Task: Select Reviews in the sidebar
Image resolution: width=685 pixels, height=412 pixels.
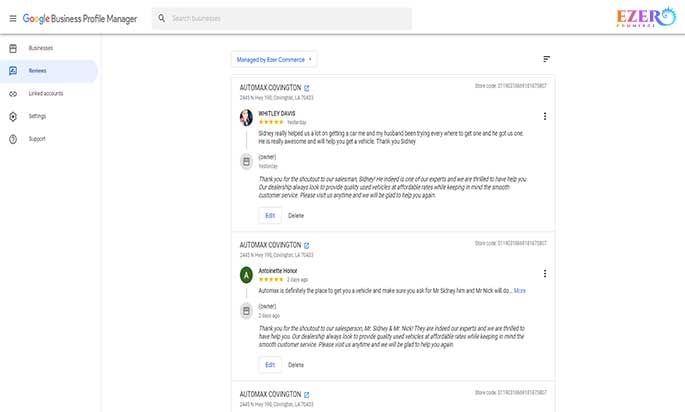Action: [49, 71]
